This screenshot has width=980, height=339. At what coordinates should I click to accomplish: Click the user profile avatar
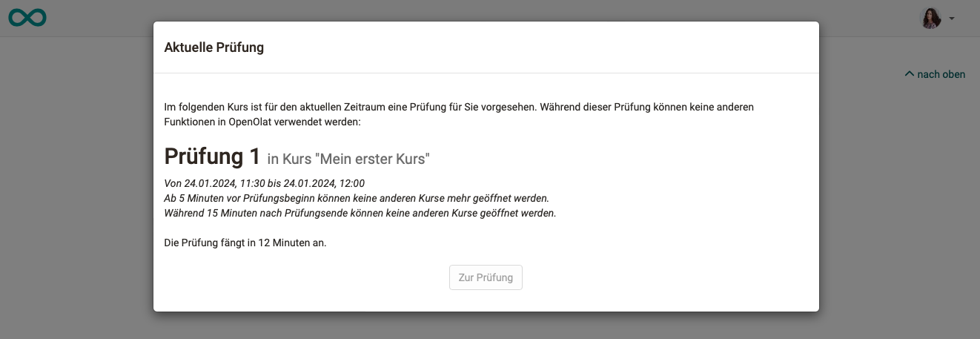point(930,18)
